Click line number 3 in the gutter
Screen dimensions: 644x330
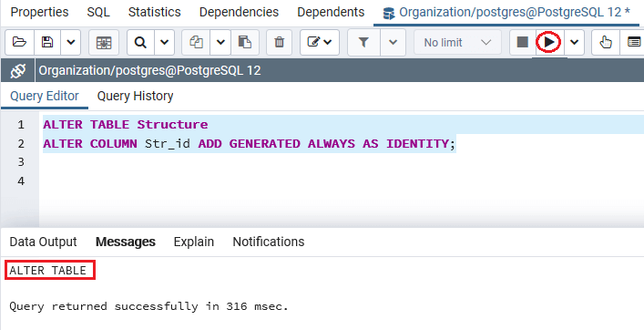[21, 162]
